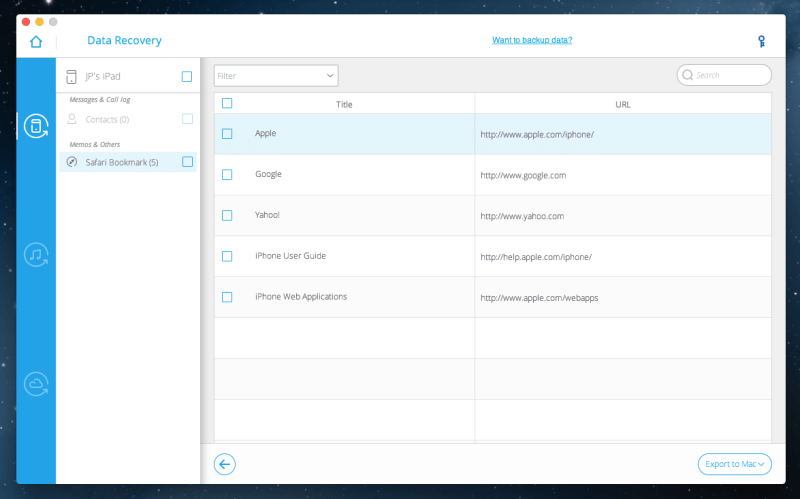This screenshot has height=499, width=800.
Task: Check the Yahoo! bookmark row checkbox
Action: tap(227, 215)
